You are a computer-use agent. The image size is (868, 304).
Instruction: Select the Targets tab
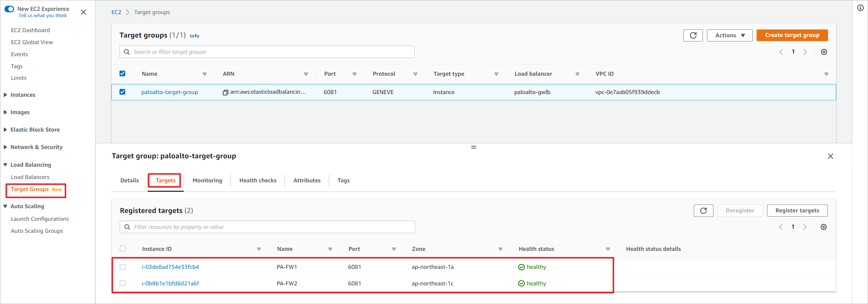click(165, 181)
